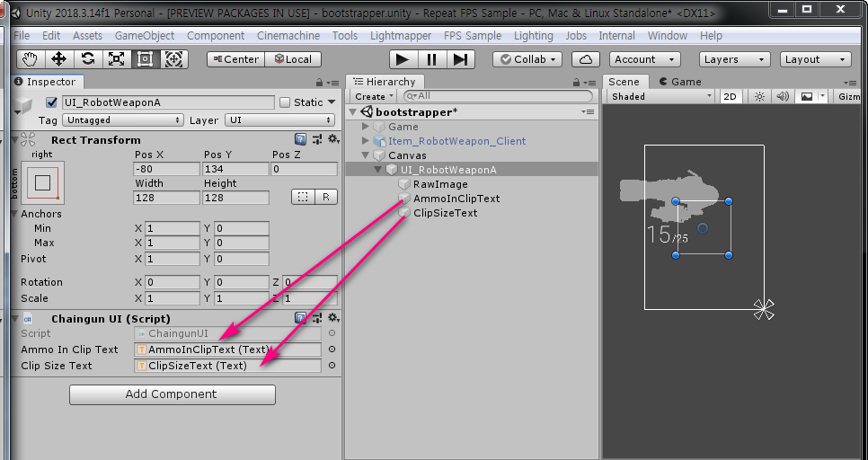Image resolution: width=868 pixels, height=460 pixels.
Task: Toggle scene audio speaker icon
Action: coord(783,96)
